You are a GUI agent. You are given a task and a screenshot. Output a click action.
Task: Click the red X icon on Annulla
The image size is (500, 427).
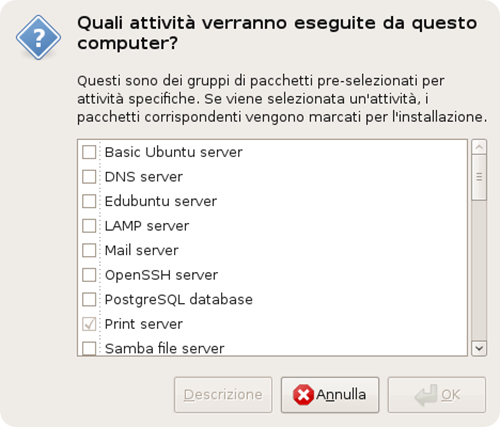click(303, 395)
